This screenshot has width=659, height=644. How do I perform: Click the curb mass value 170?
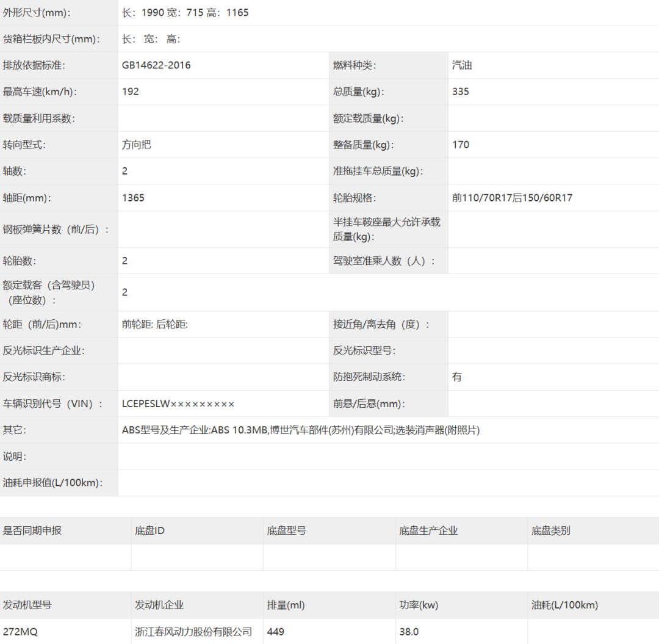(x=460, y=145)
